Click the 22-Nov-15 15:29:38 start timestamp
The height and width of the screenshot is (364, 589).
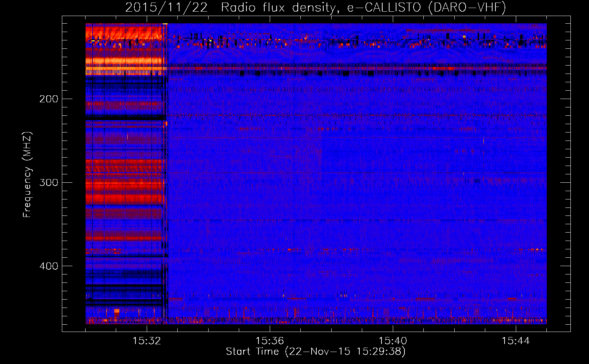click(x=345, y=352)
